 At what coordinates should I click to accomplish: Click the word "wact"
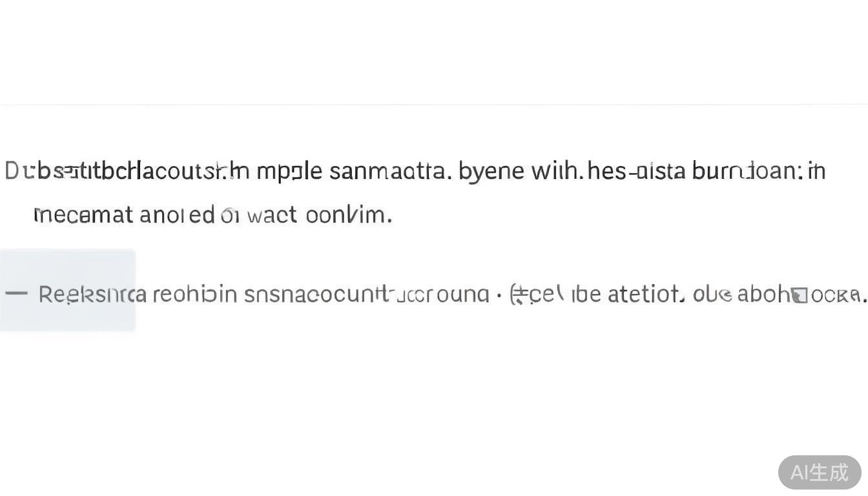[x=271, y=214]
